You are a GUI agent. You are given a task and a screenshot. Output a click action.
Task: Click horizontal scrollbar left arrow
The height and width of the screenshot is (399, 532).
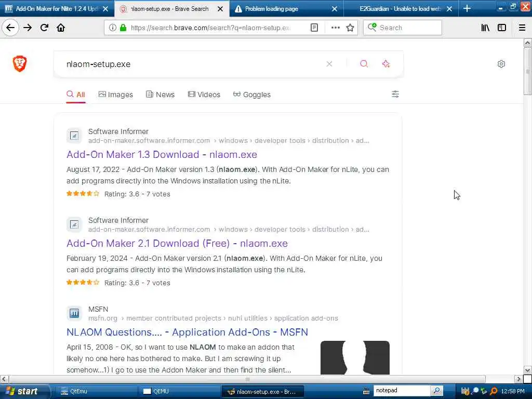pos(4,379)
